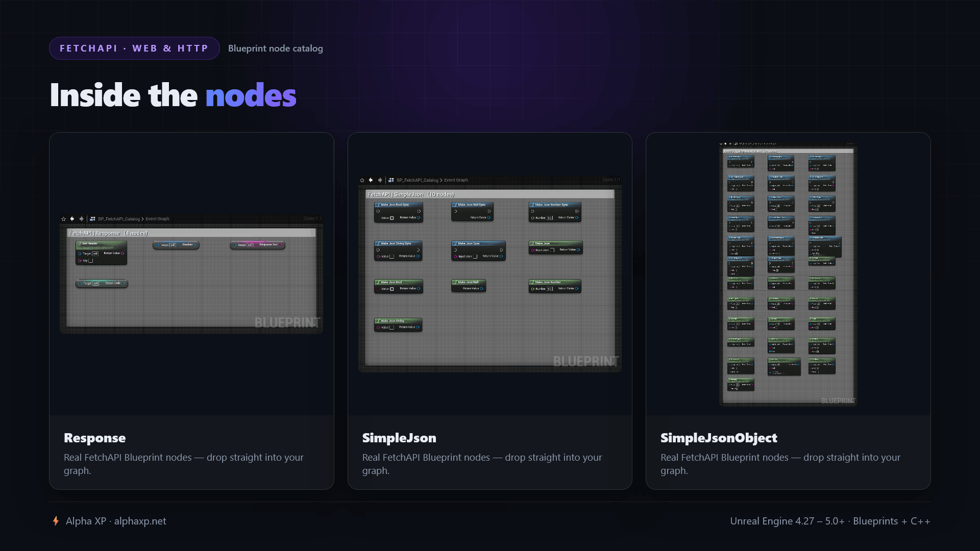980x551 pixels.
Task: Click Value field on Make Json String Sync node
Action: pyautogui.click(x=392, y=257)
